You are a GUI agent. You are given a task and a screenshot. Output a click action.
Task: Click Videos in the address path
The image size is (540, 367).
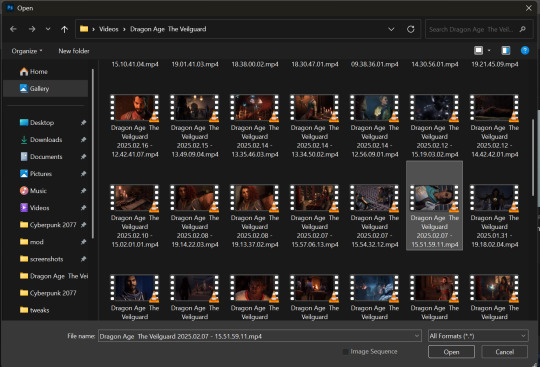tap(108, 29)
